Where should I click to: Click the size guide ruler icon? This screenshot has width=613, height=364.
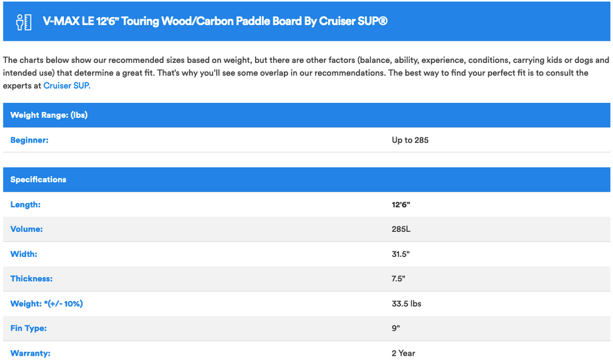(x=25, y=22)
